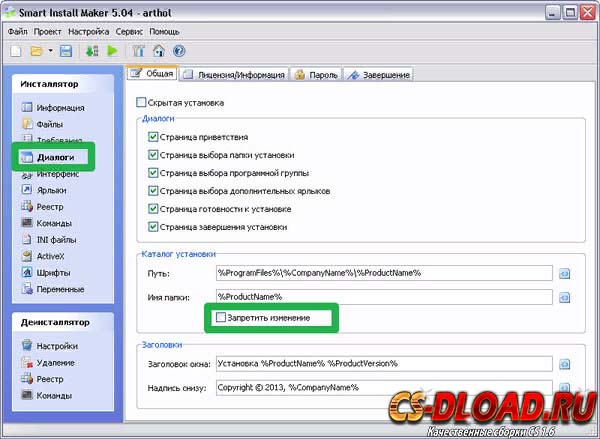Open the Помощь menu
600x439 pixels.
coord(164,32)
